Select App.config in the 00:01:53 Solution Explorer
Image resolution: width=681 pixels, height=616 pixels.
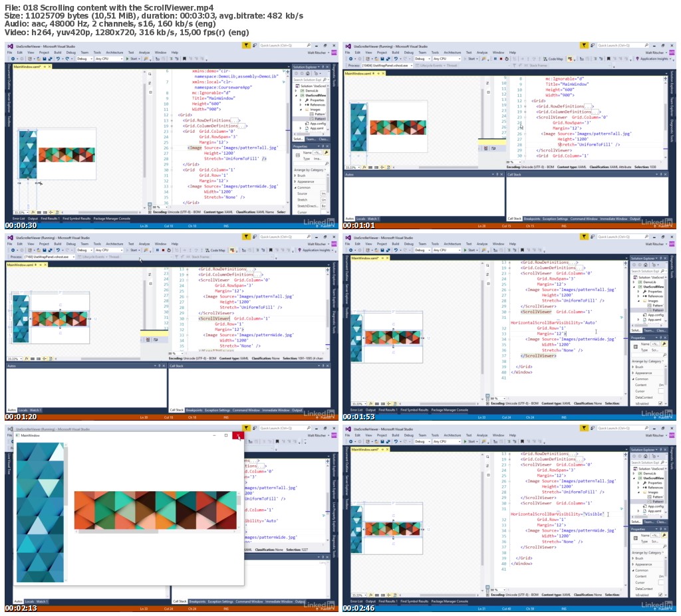[x=654, y=315]
